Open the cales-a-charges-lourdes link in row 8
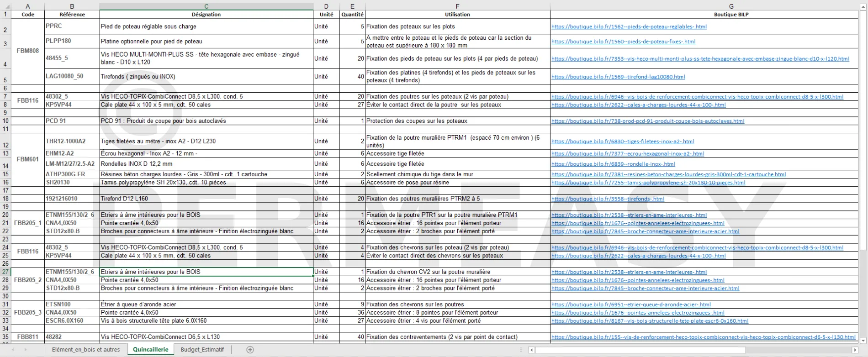Viewport: 868px width, 357px height. (x=638, y=105)
